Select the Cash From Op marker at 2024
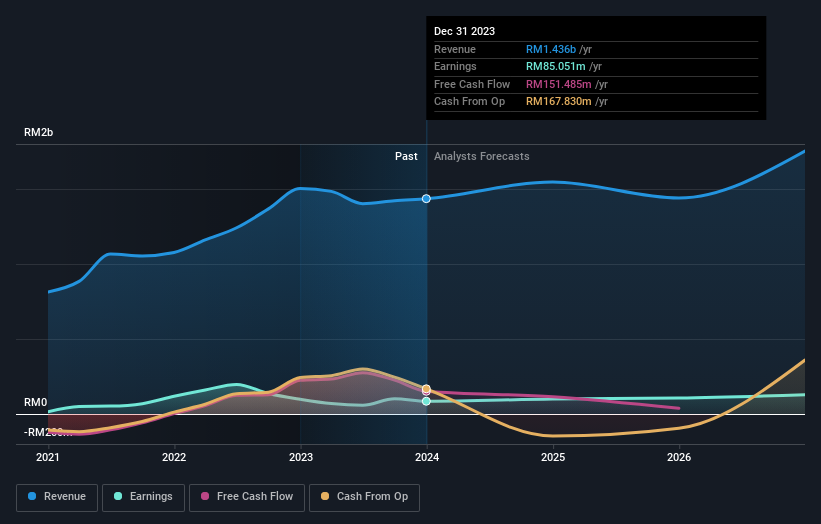The image size is (821, 524). [x=426, y=388]
